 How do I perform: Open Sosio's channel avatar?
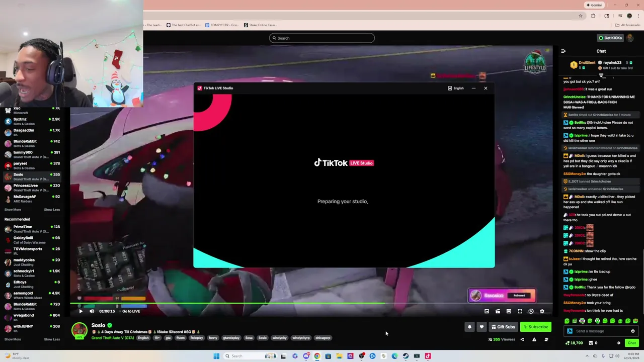(79, 330)
